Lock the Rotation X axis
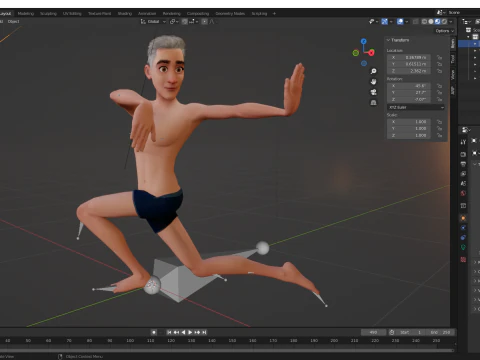 click(x=439, y=86)
